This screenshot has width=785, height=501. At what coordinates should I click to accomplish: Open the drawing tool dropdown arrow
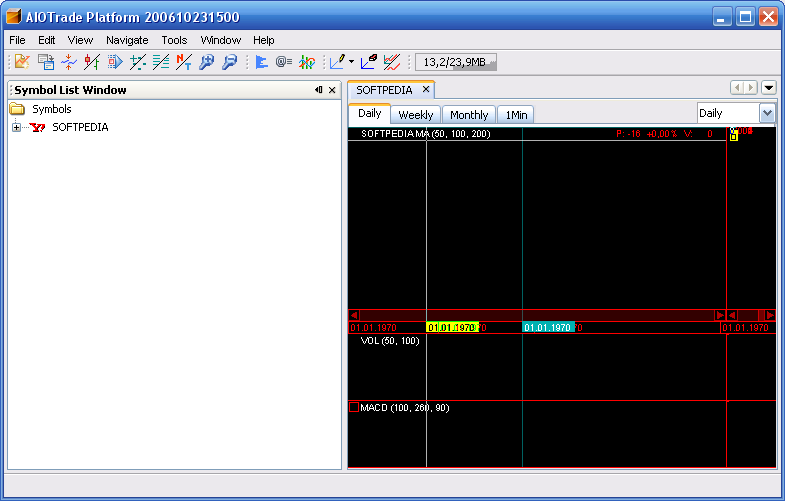[351, 62]
